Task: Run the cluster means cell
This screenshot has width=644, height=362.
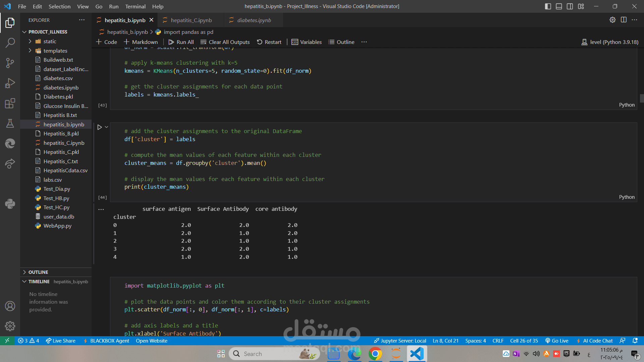Action: point(100,127)
